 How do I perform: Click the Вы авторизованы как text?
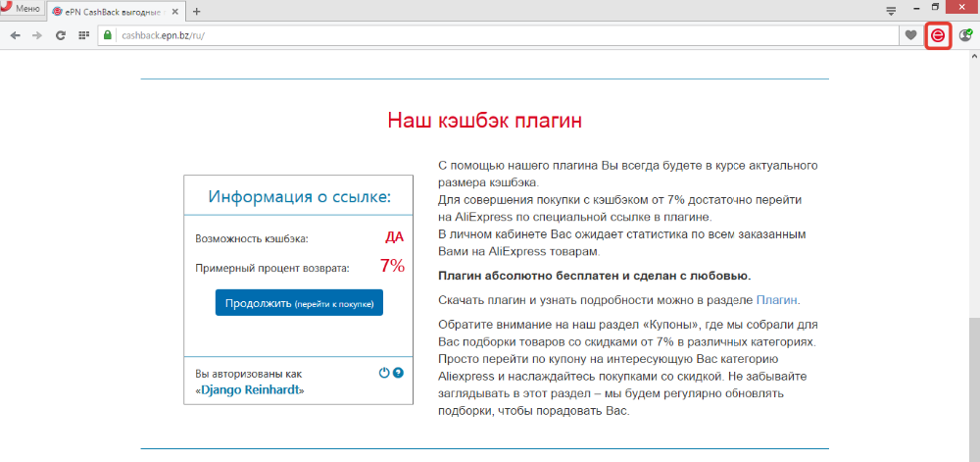[x=248, y=375]
